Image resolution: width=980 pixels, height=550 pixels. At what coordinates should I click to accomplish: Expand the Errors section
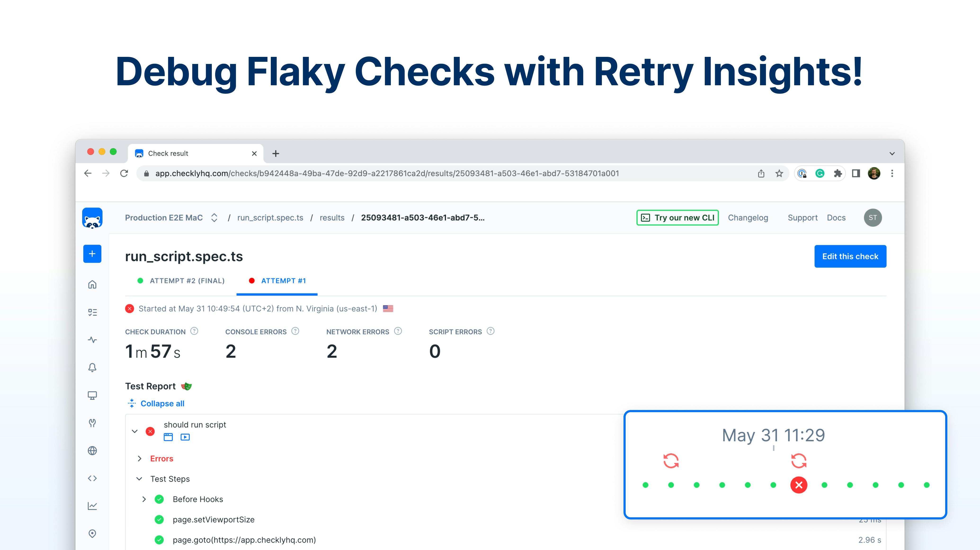[x=140, y=459]
